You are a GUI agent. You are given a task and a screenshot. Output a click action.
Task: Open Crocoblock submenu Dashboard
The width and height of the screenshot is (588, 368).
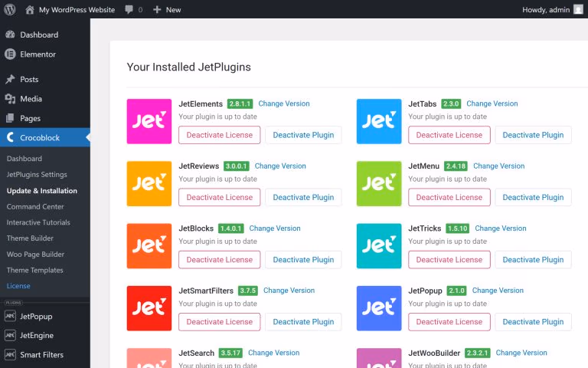pyautogui.click(x=24, y=159)
